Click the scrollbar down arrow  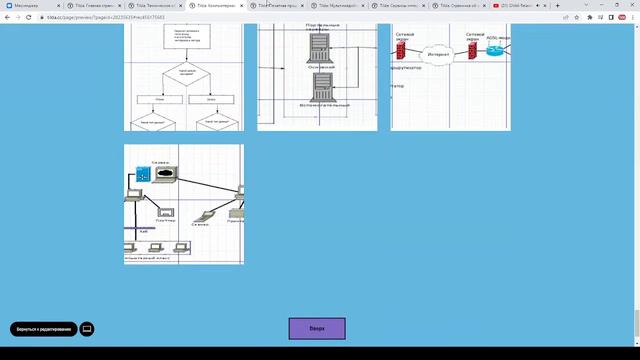(x=637, y=344)
